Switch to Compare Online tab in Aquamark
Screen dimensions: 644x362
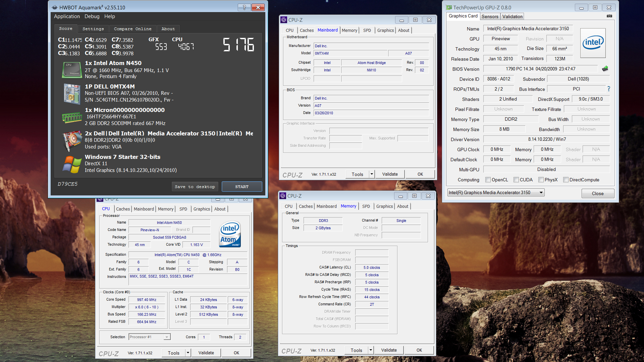coord(132,29)
